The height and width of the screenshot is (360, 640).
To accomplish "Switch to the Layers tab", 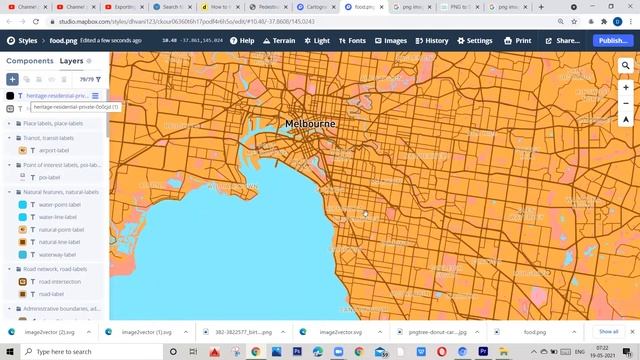I will point(71,61).
